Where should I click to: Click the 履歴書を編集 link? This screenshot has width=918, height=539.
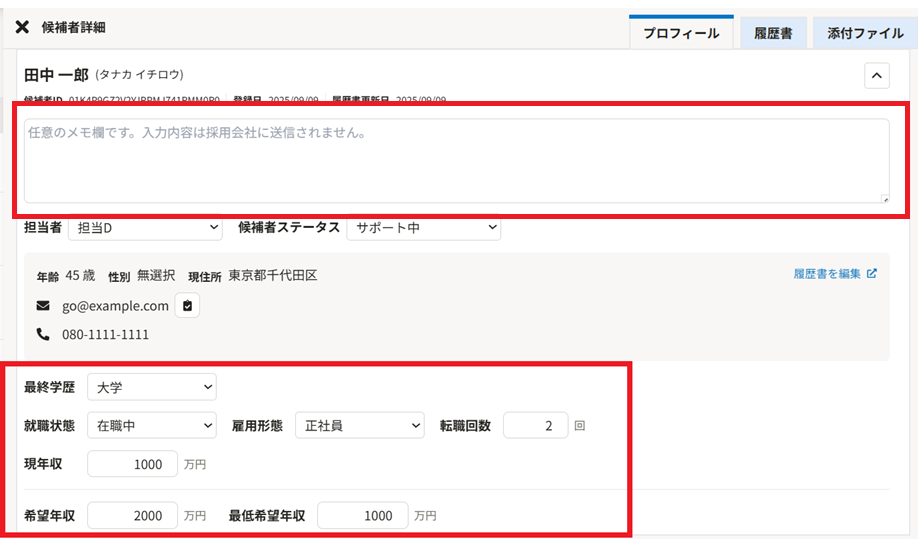827,273
